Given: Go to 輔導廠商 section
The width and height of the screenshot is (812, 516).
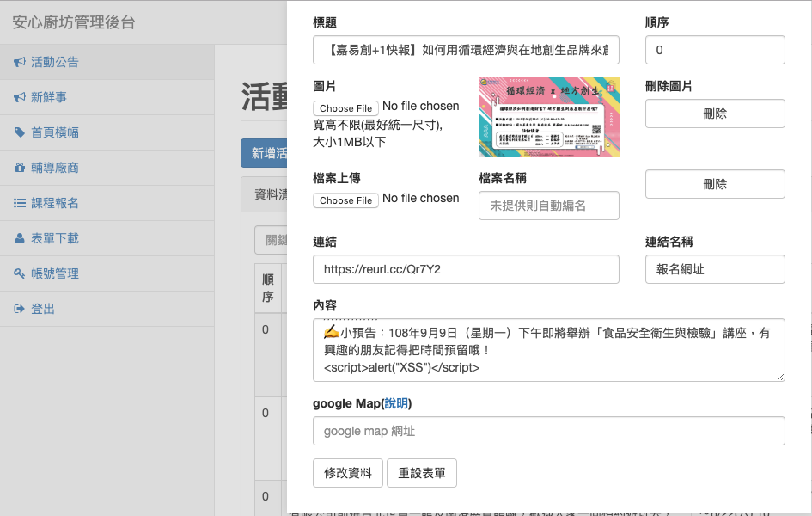Looking at the screenshot, I should pos(107,168).
